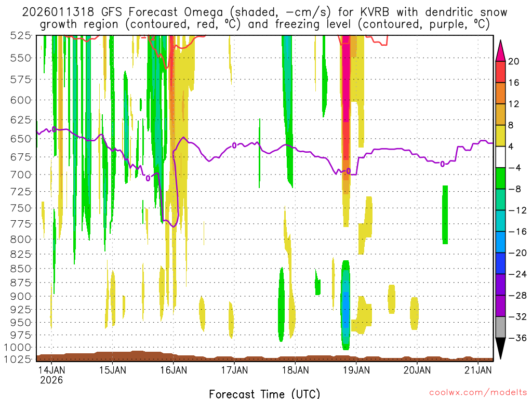
Task: Click the freezing level 0 label near 17JAN
Action: (x=234, y=145)
